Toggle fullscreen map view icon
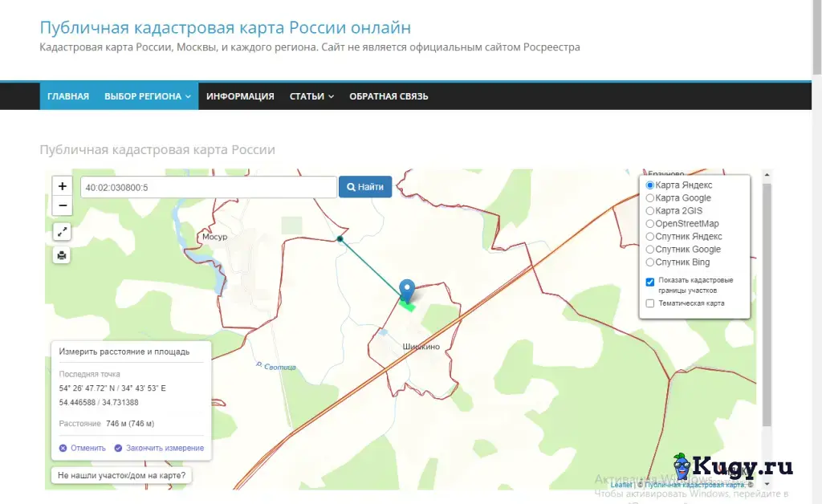This screenshot has width=822, height=504. click(62, 231)
